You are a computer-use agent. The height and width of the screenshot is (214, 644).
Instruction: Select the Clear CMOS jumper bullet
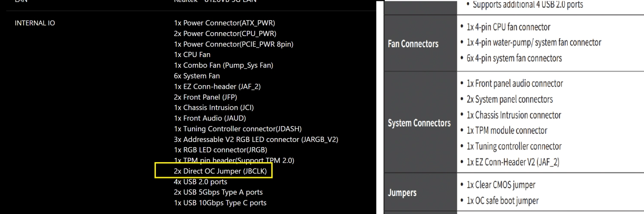(501, 185)
